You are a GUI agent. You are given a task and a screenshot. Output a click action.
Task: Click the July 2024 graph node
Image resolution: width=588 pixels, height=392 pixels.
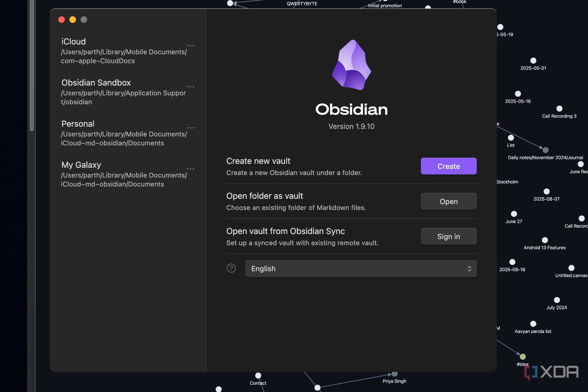557,300
